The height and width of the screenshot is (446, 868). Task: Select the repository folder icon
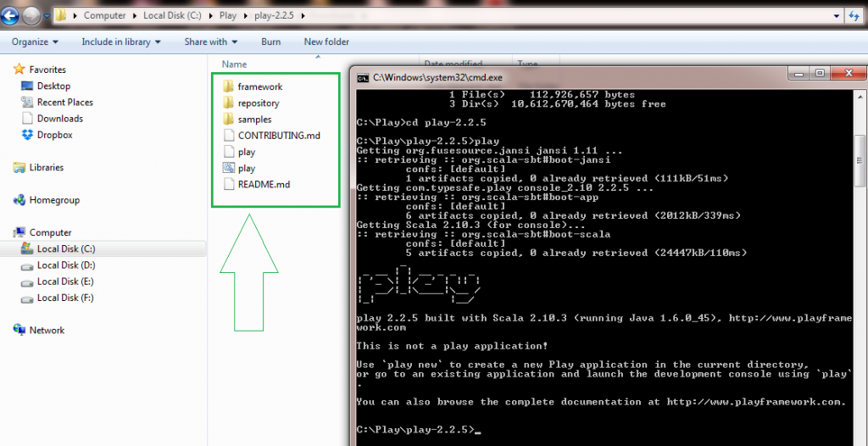[x=228, y=103]
